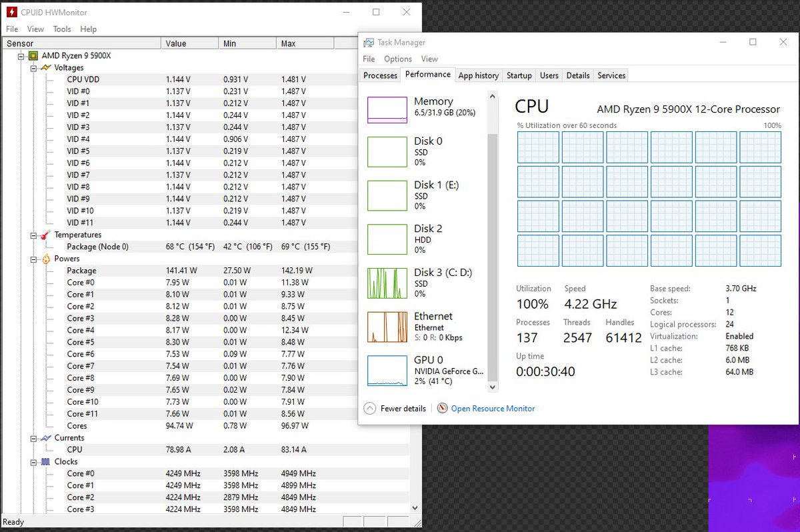800x532 pixels.
Task: Switch to the Startup tab
Action: pos(519,75)
